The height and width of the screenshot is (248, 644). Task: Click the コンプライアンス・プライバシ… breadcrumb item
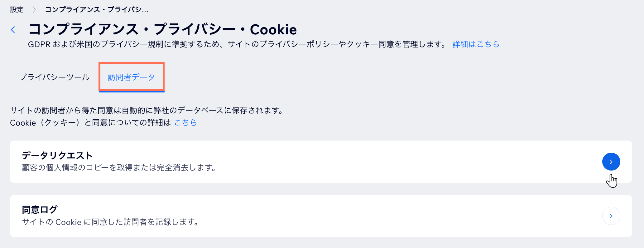(x=97, y=10)
